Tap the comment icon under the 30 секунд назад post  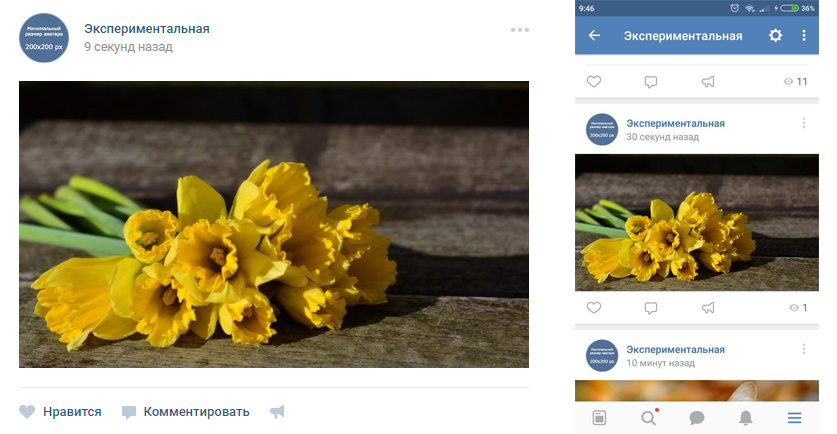651,308
